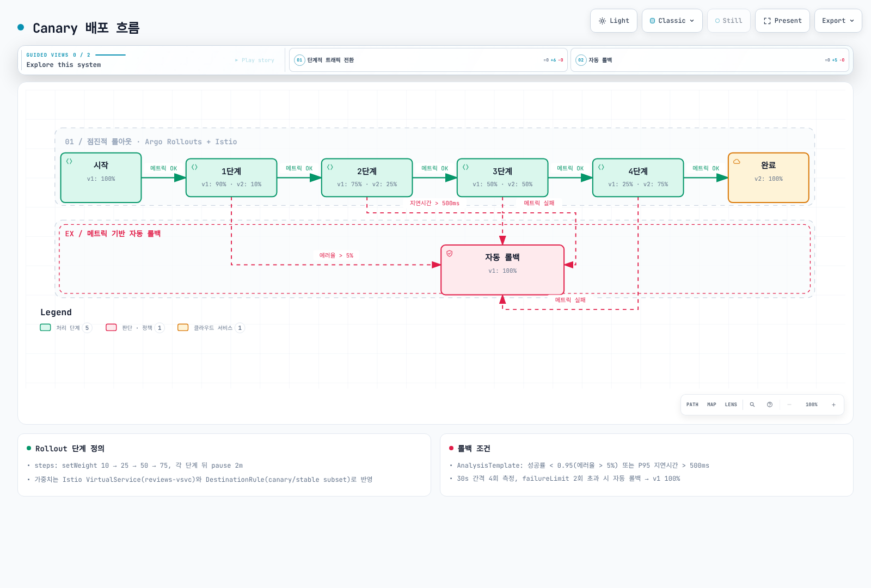Select the LENS view mode
The height and width of the screenshot is (588, 871).
click(731, 405)
